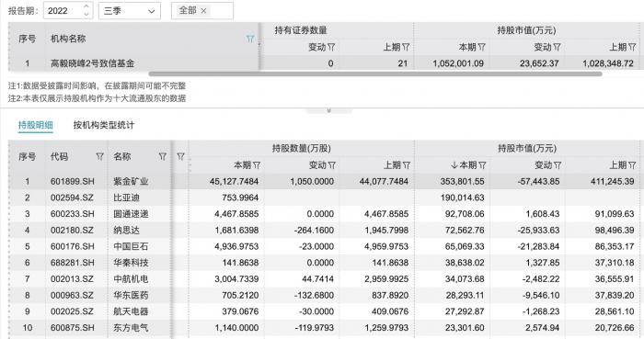Click the 2022 year input field
The height and width of the screenshot is (339, 644).
pos(63,11)
